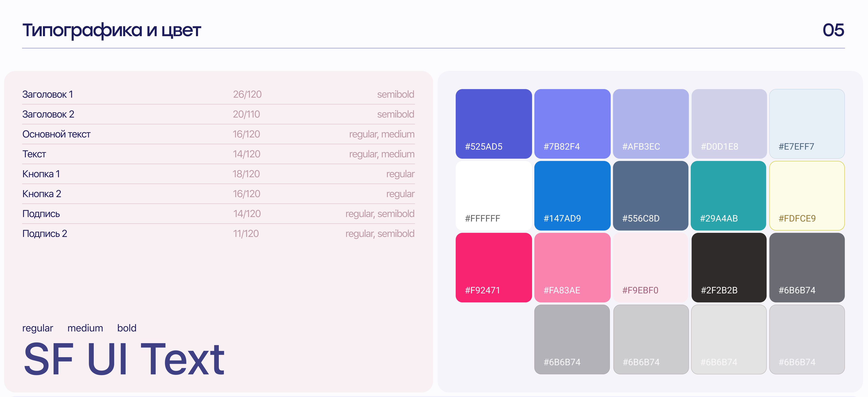Click the 'bold' font weight label
868x397 pixels.
127,328
